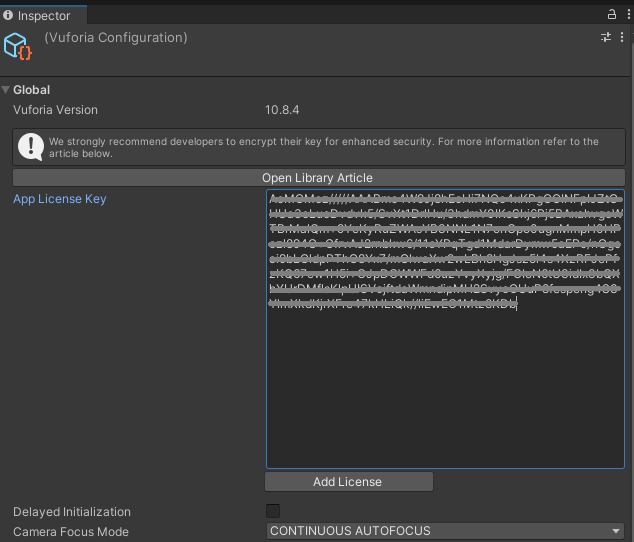This screenshot has height=542, width=634.
Task: Click the Camera Focus Mode label
Action: pyautogui.click(x=70, y=532)
